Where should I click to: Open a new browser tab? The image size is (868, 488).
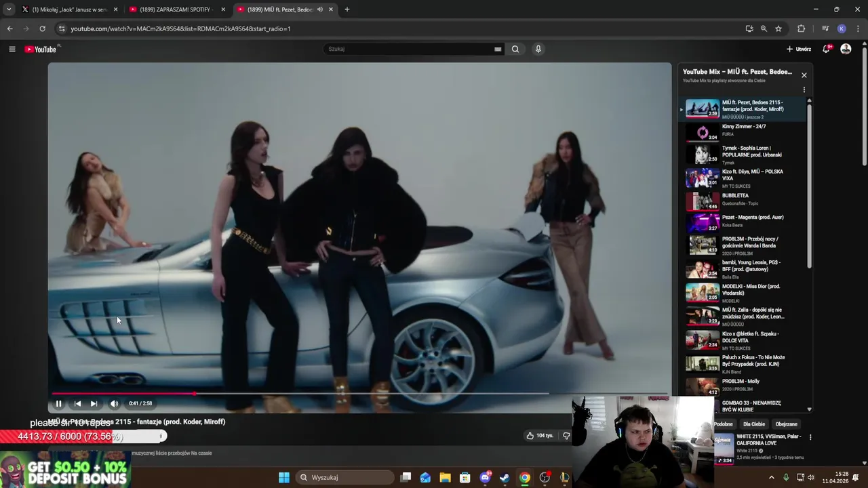pyautogui.click(x=347, y=9)
